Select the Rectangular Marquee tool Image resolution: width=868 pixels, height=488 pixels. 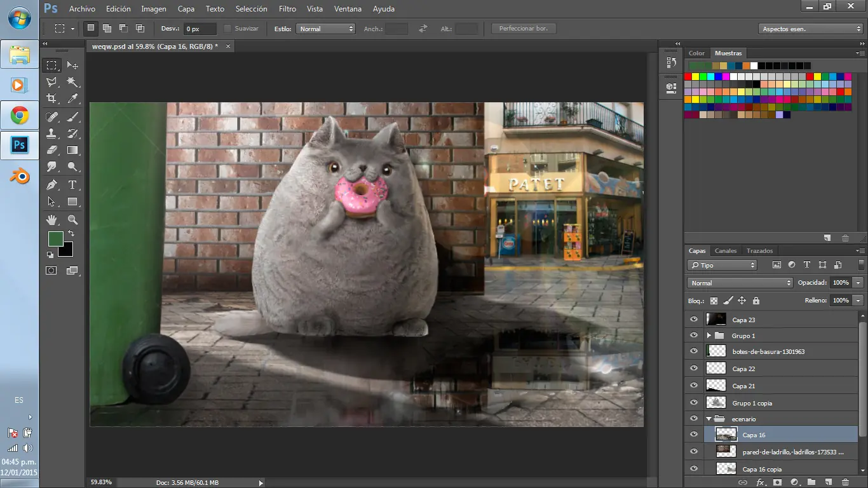tap(52, 65)
